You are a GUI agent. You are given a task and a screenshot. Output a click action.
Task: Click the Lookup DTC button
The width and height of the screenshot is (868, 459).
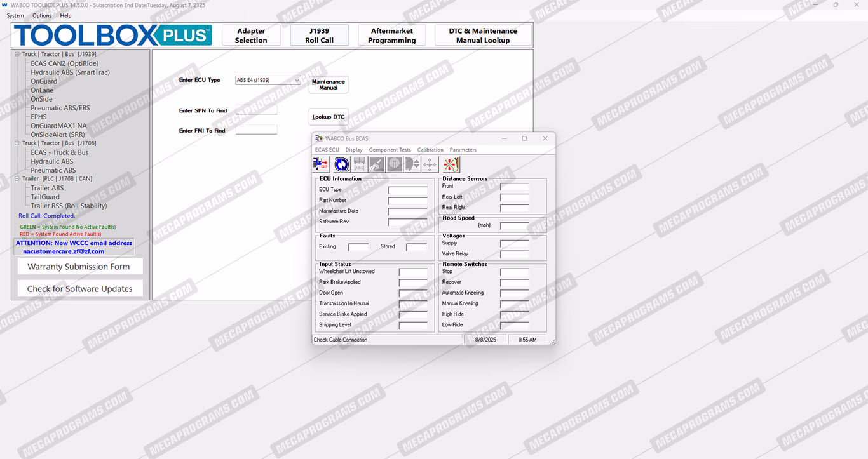tap(329, 117)
